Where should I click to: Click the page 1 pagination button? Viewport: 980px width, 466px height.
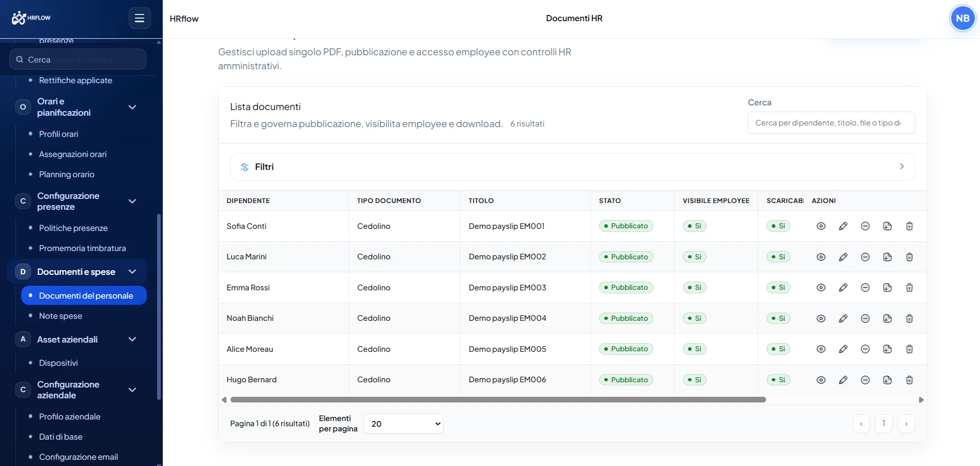[883, 424]
